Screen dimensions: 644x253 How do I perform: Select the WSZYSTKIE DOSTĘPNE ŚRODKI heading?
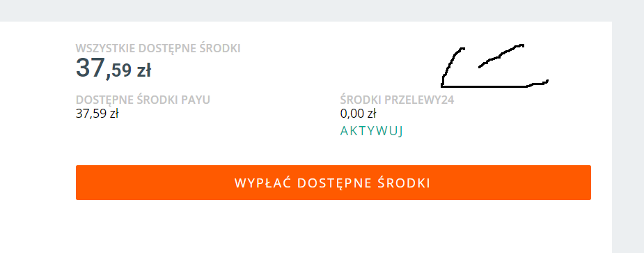[158, 48]
